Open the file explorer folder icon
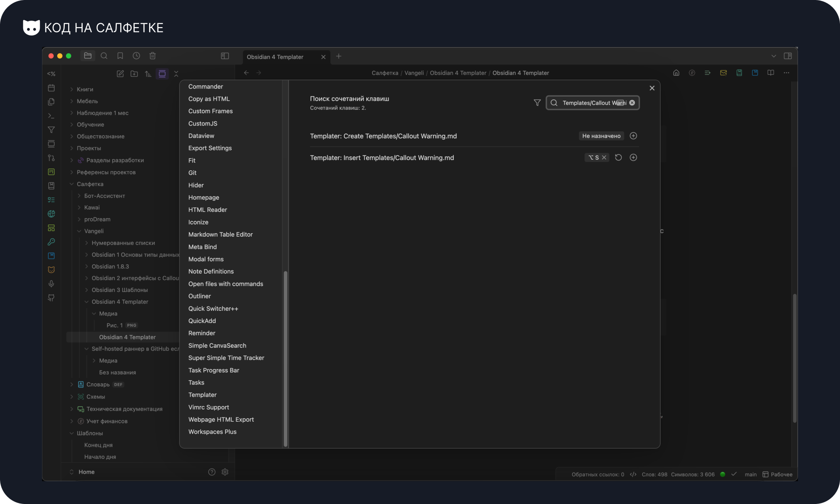The height and width of the screenshot is (504, 840). coord(87,56)
